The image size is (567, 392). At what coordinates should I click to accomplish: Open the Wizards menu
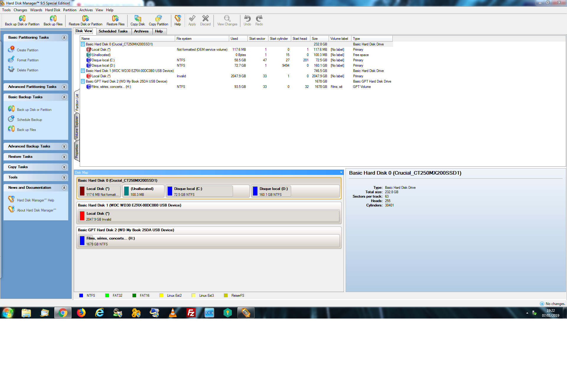(36, 10)
